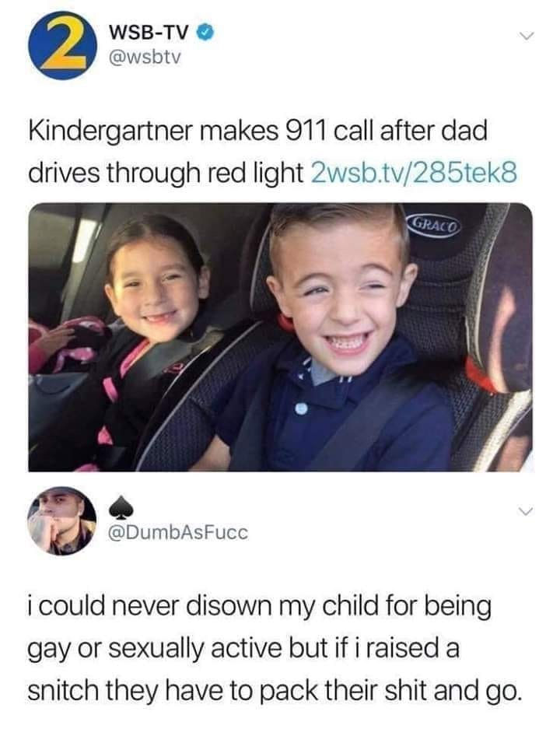Click the @wsbtv handle

coord(144,58)
